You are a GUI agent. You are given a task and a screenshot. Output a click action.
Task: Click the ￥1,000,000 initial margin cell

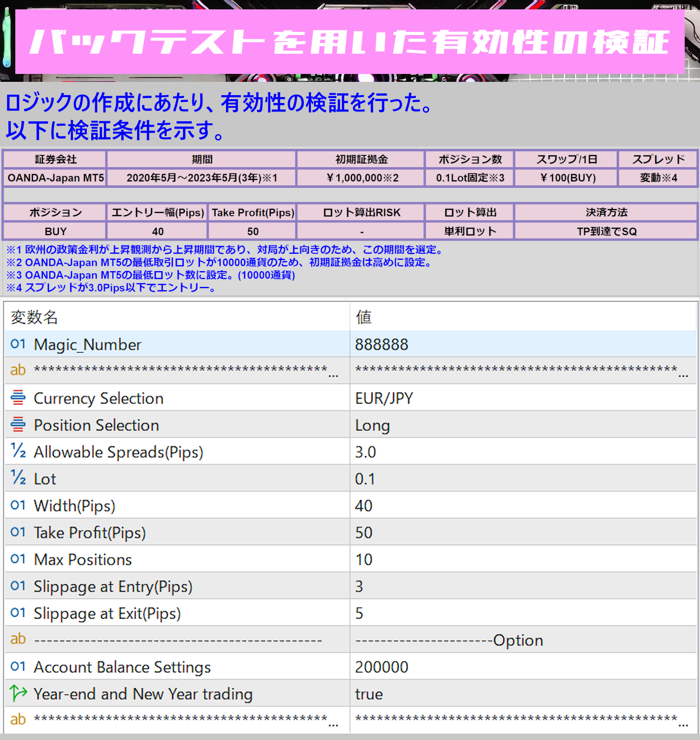(x=361, y=177)
